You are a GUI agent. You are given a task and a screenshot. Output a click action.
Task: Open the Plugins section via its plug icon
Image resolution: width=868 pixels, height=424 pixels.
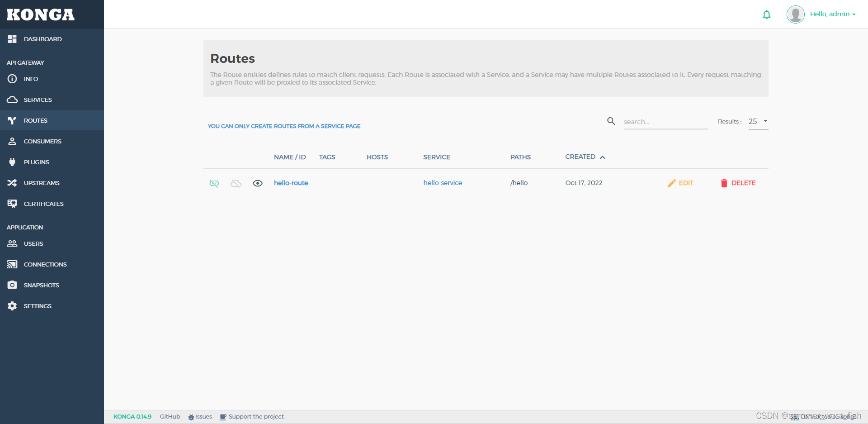tap(12, 162)
